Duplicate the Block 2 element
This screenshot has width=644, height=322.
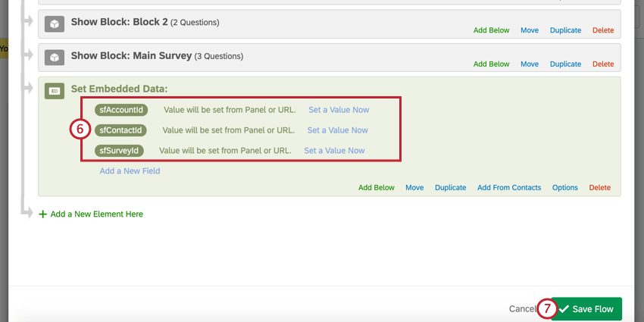point(565,30)
